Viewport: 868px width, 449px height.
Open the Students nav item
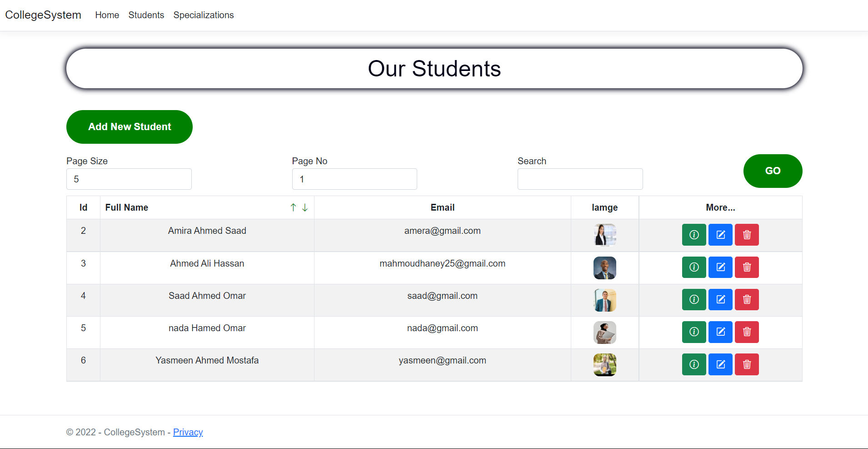click(x=146, y=15)
